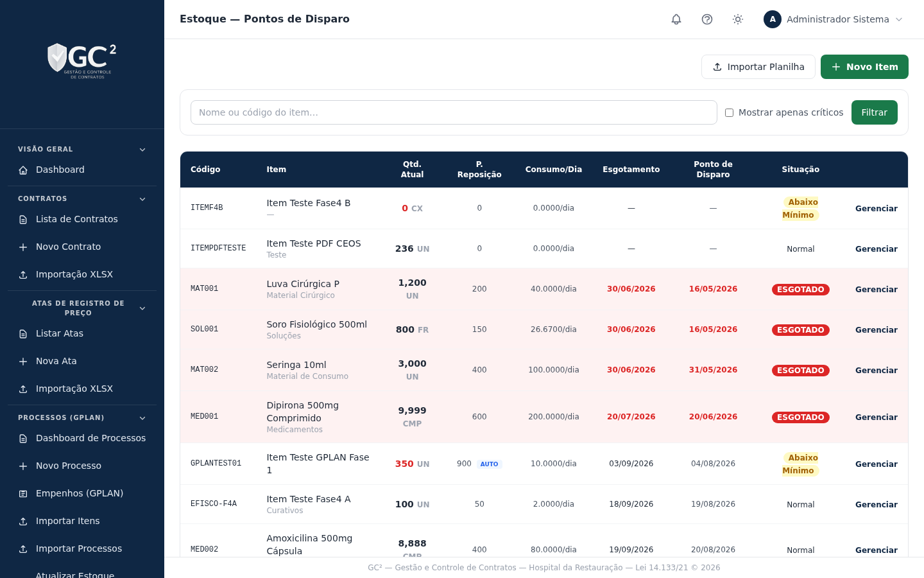Click the AUTO badge on GPLANTEST01 row
The height and width of the screenshot is (578, 924).
(489, 464)
